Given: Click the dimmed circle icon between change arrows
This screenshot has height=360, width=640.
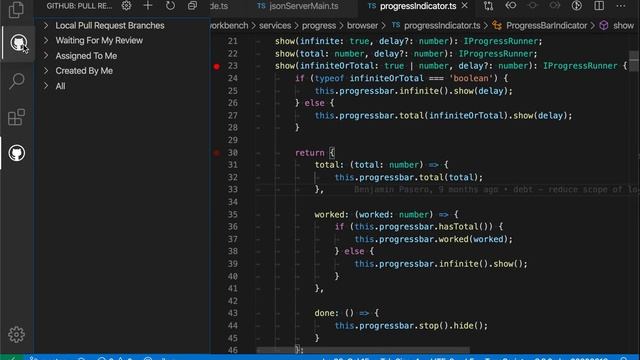Looking at the screenshot, I should 533,6.
